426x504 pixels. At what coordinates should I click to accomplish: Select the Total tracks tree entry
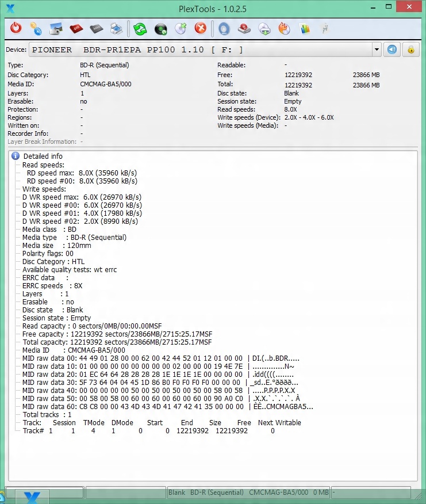(47, 414)
